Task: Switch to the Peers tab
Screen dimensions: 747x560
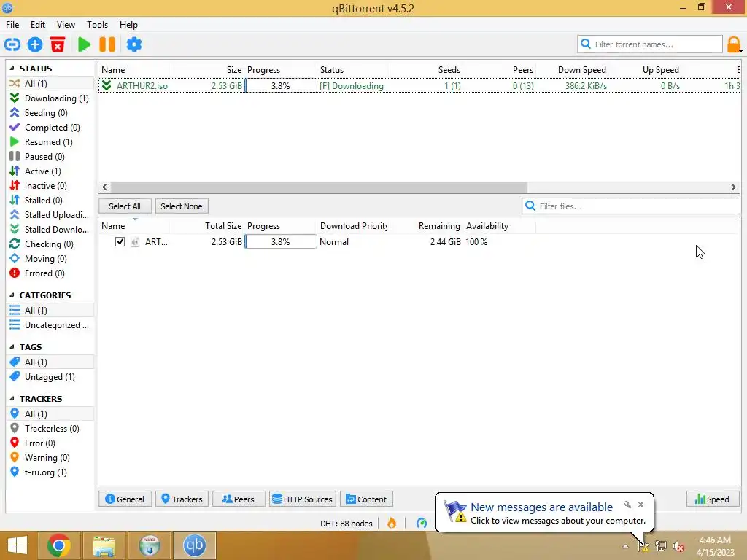Action: [239, 499]
